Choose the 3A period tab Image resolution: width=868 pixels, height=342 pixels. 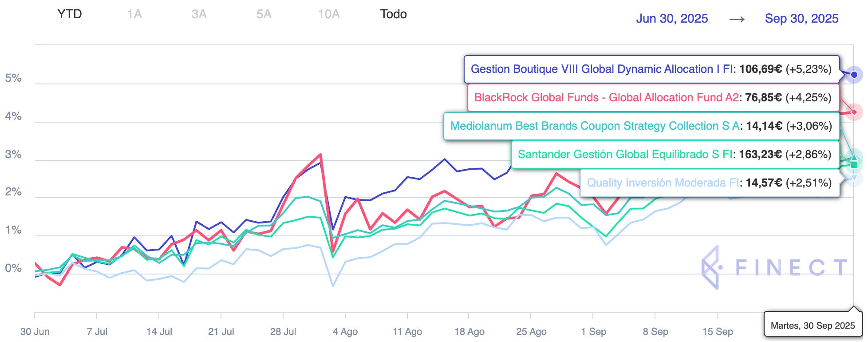click(x=199, y=14)
